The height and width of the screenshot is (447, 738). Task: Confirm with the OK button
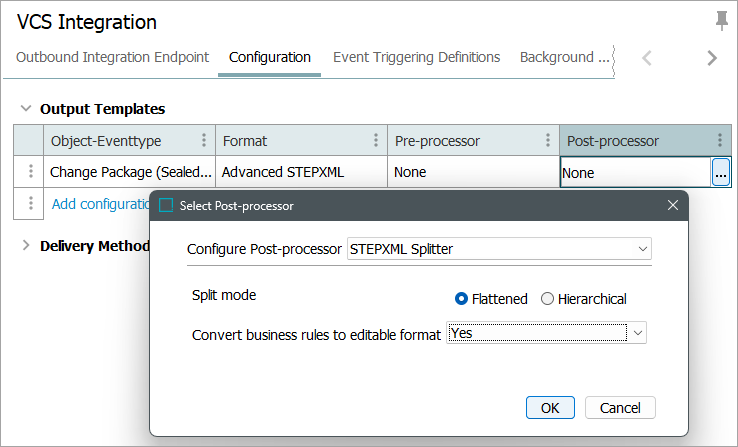[x=550, y=407]
